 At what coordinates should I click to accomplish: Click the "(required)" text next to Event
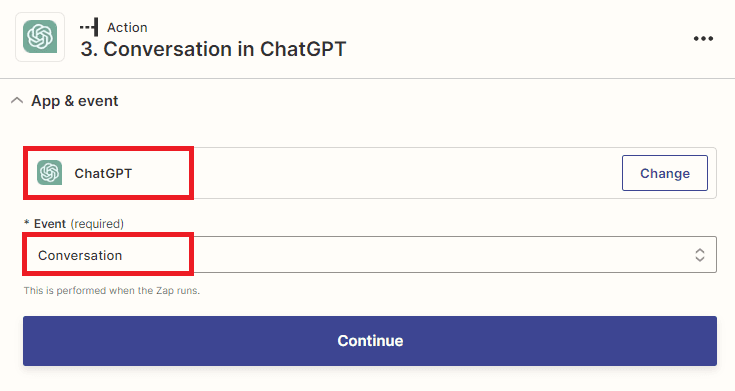pos(97,224)
